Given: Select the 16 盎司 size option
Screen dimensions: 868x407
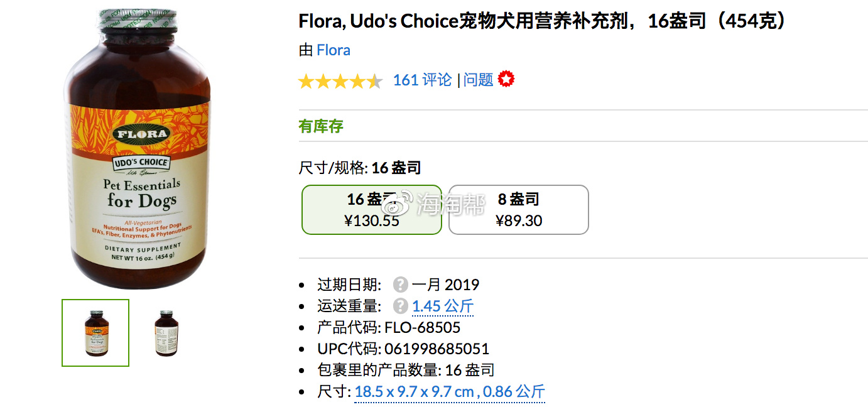Looking at the screenshot, I should point(372,210).
